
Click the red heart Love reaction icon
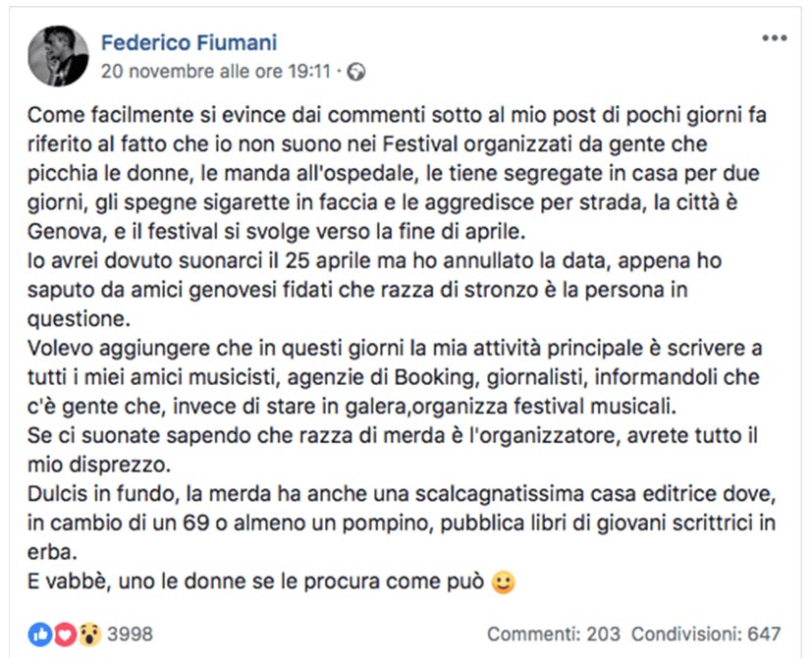[x=65, y=634]
